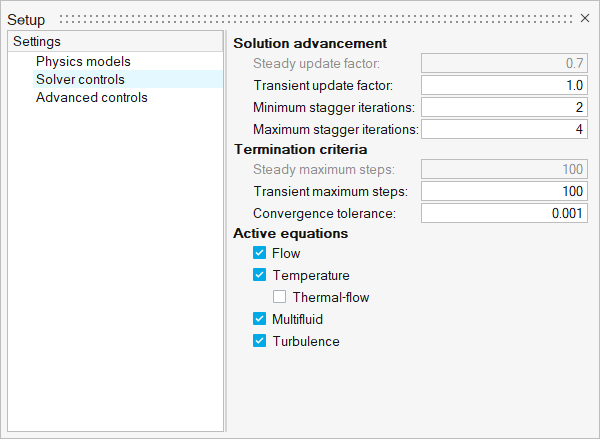Uncheck the Multifluid equation
The width and height of the screenshot is (600, 439).
click(260, 319)
